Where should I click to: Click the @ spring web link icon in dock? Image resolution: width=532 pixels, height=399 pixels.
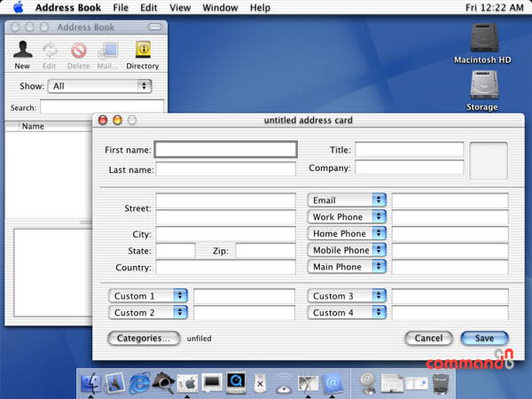point(367,383)
